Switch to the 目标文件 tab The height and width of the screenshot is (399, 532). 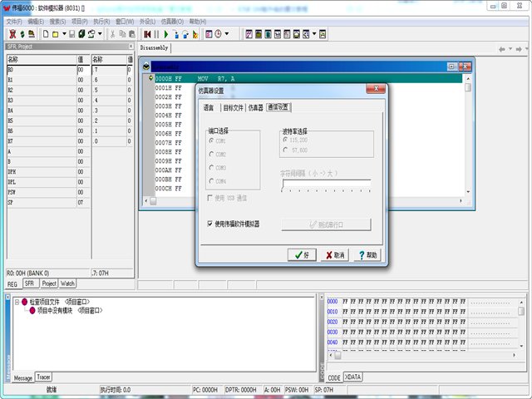pos(233,107)
